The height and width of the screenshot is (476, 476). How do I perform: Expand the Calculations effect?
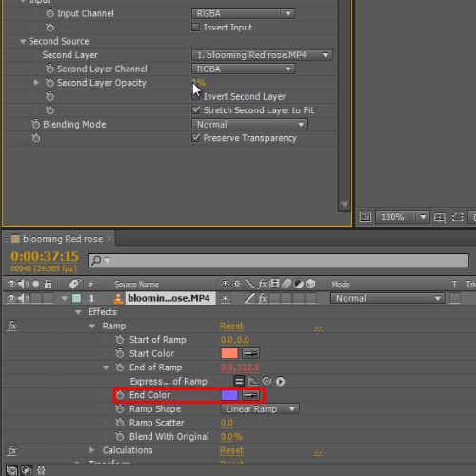[91, 450]
